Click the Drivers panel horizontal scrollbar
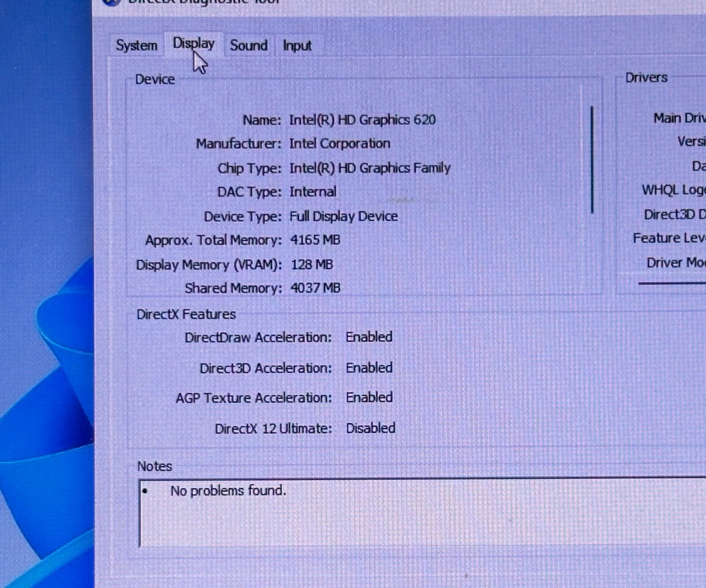 point(672,283)
